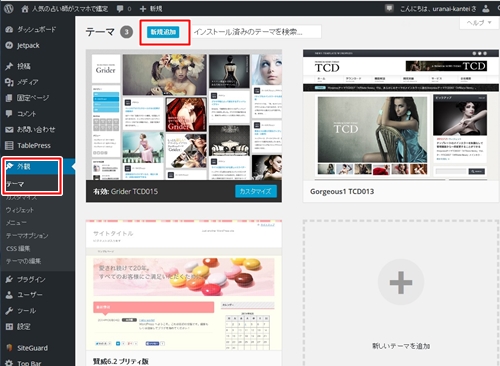The width and height of the screenshot is (500, 366).
Task: Click the TablePress table icon
Action: pos(9,145)
